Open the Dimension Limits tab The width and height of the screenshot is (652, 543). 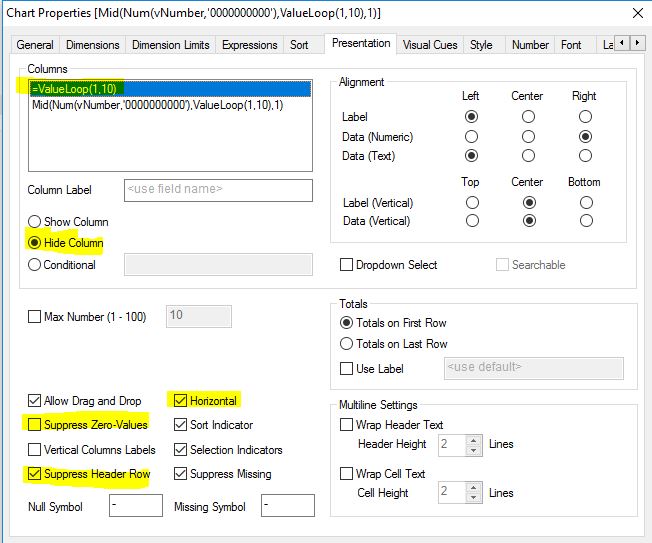pyautogui.click(x=170, y=45)
